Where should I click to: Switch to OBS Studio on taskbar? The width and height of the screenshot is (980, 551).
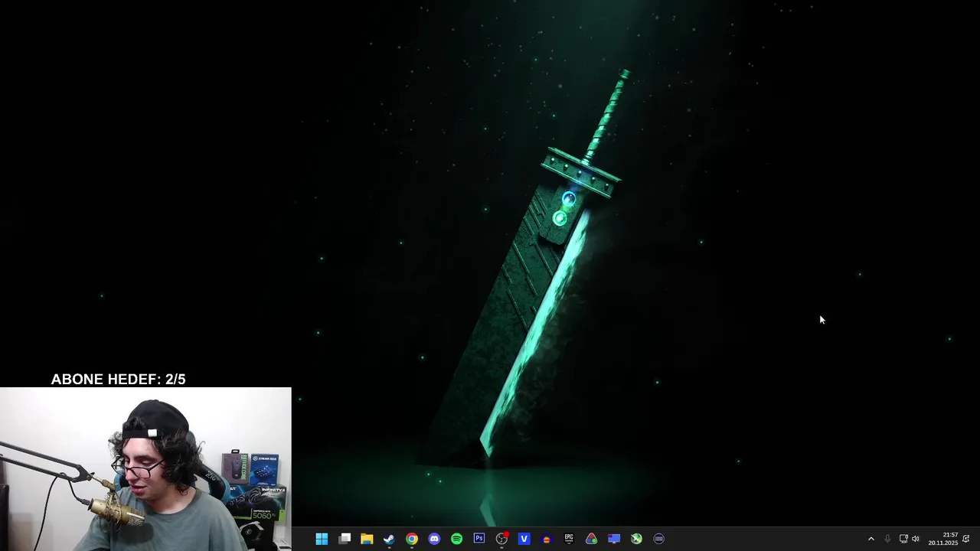point(501,539)
